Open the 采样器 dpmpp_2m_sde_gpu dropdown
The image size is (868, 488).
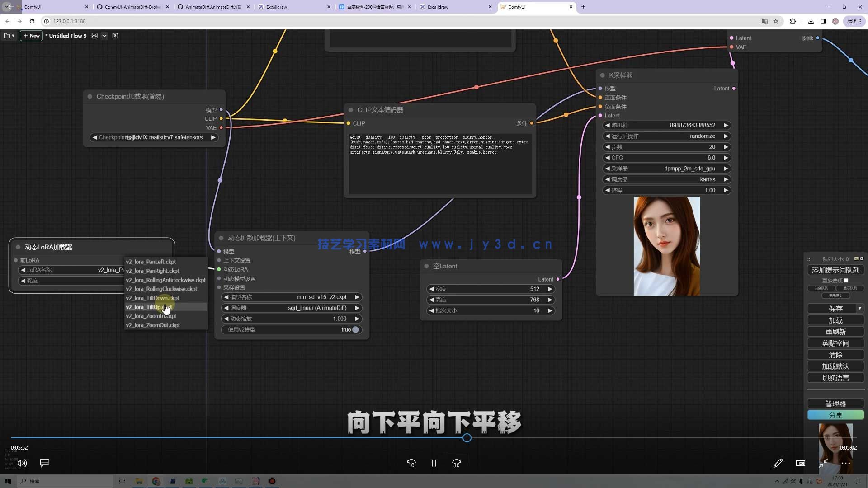coord(666,169)
